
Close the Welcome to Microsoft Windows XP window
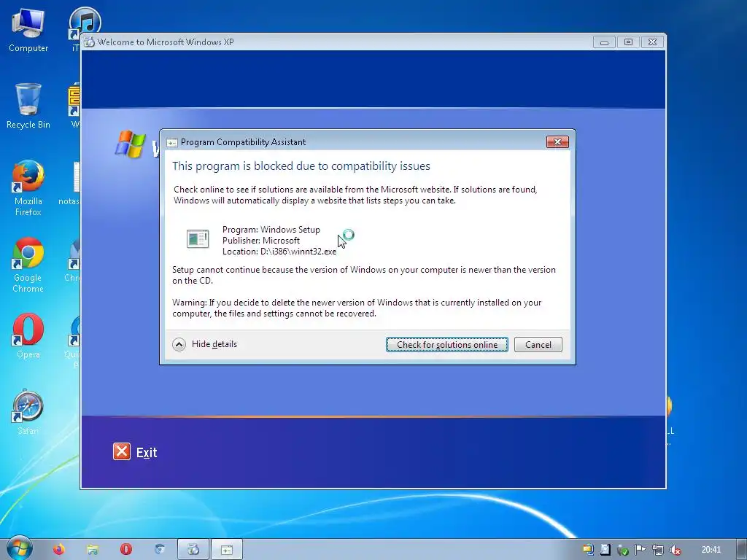(x=652, y=42)
